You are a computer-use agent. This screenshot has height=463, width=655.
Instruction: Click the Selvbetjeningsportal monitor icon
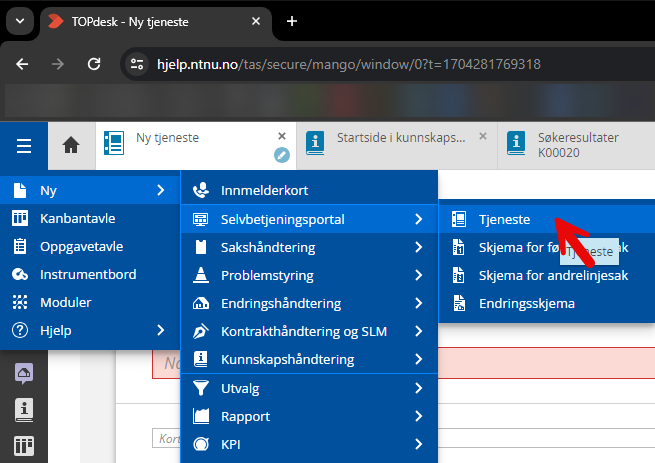pyautogui.click(x=201, y=219)
